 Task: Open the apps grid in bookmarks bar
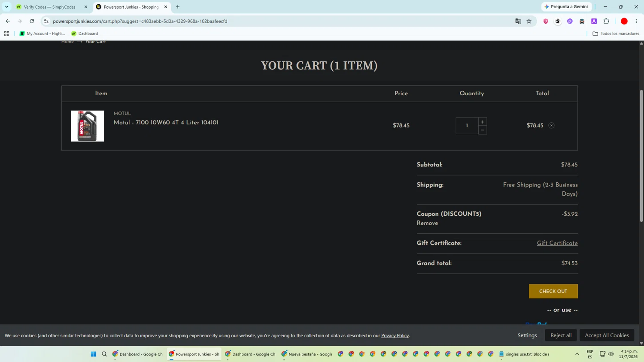[x=6, y=33]
